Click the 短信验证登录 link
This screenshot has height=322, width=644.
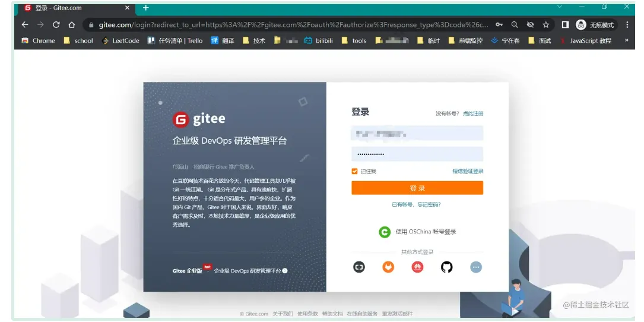tap(468, 171)
